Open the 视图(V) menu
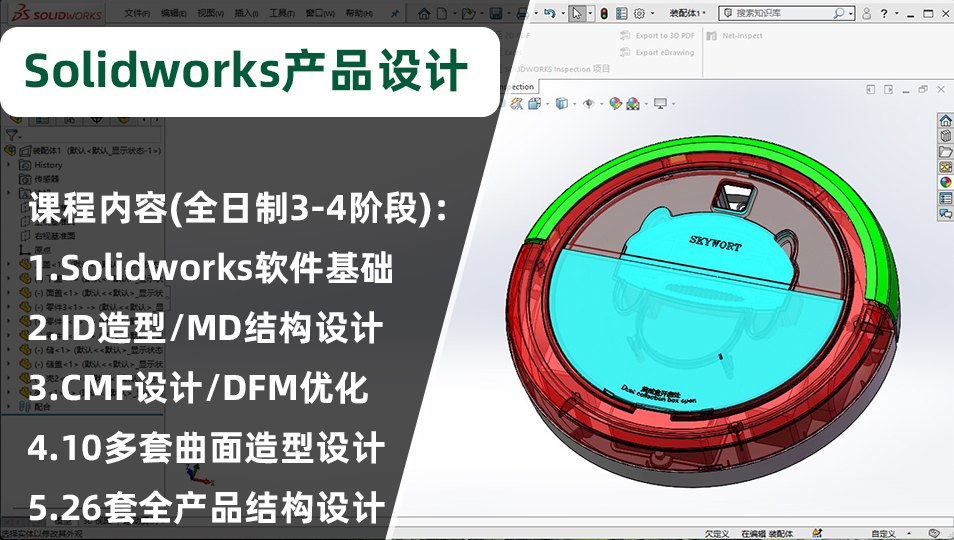The width and height of the screenshot is (954, 540). 211,13
